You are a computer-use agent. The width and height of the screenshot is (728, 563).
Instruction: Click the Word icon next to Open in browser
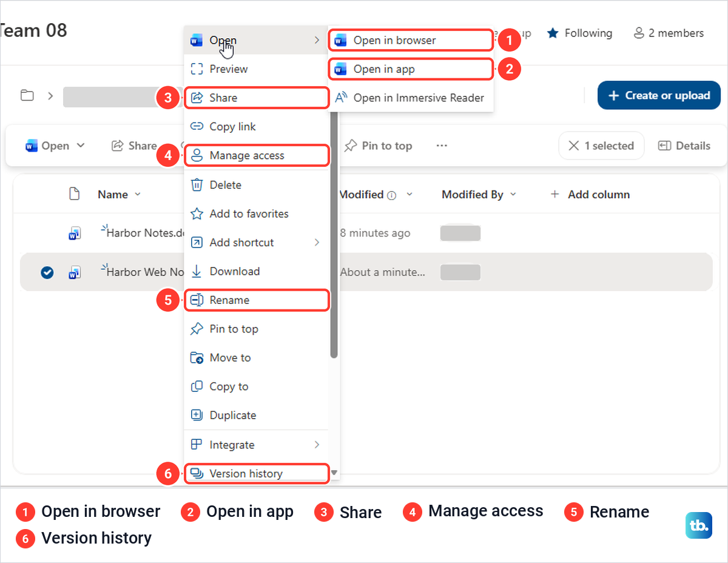[341, 41]
